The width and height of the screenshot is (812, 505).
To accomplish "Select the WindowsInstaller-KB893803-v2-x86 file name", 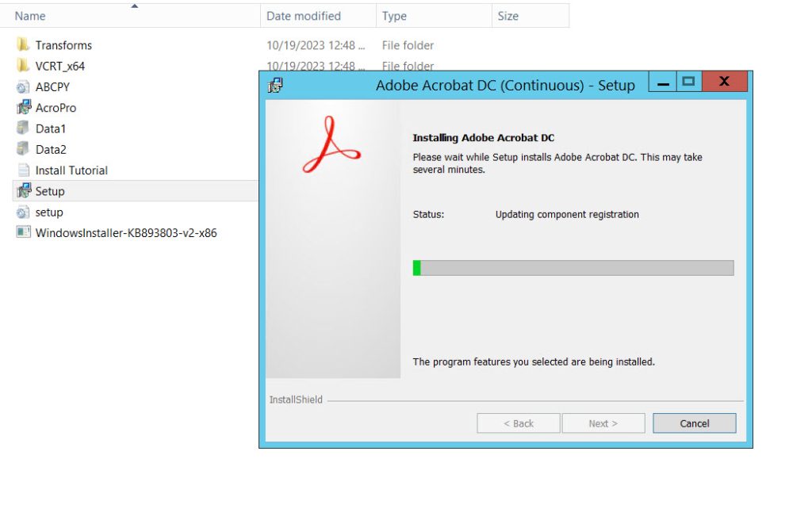I will click(x=126, y=233).
